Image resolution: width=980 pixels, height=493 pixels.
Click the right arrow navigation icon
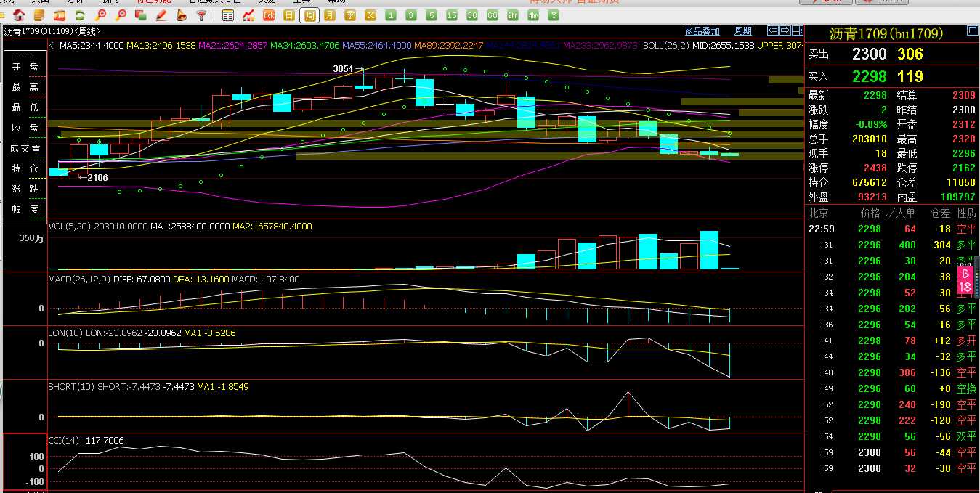[785, 30]
